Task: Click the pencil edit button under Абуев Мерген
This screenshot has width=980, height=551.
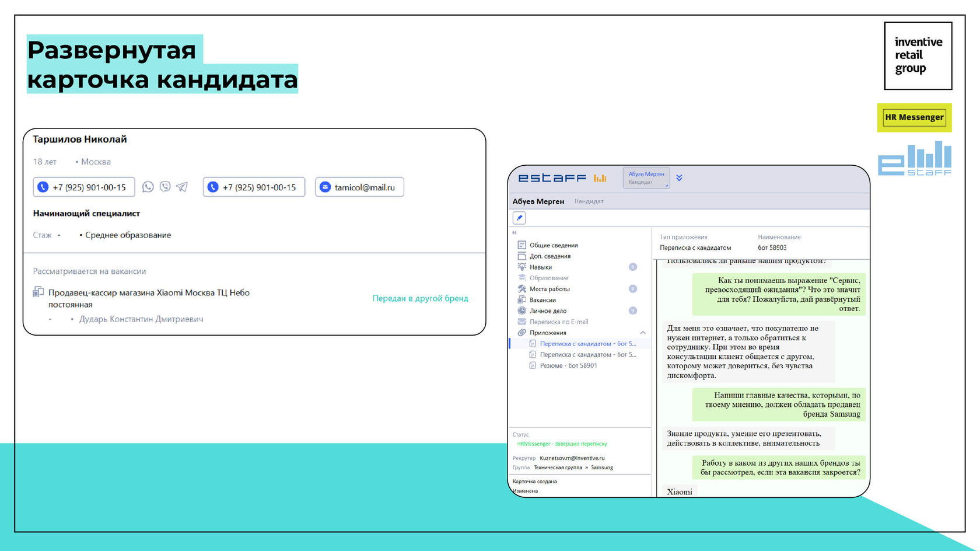Action: (519, 218)
